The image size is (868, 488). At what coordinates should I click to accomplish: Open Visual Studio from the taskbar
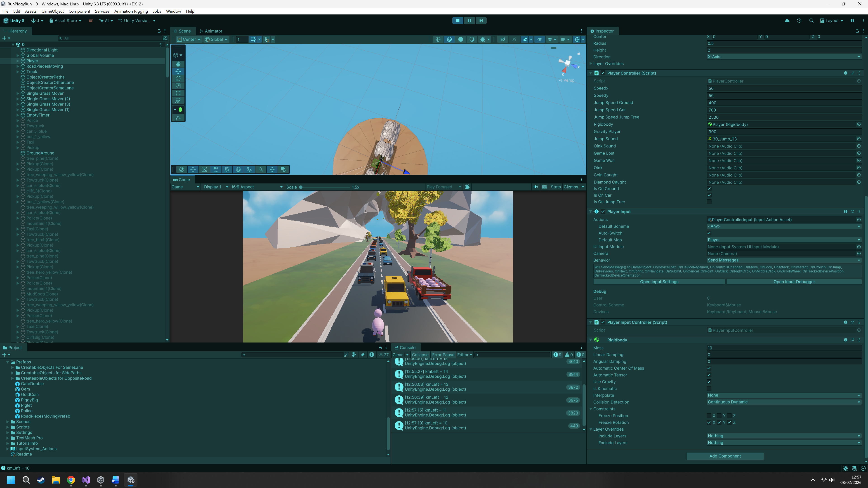pos(86,480)
